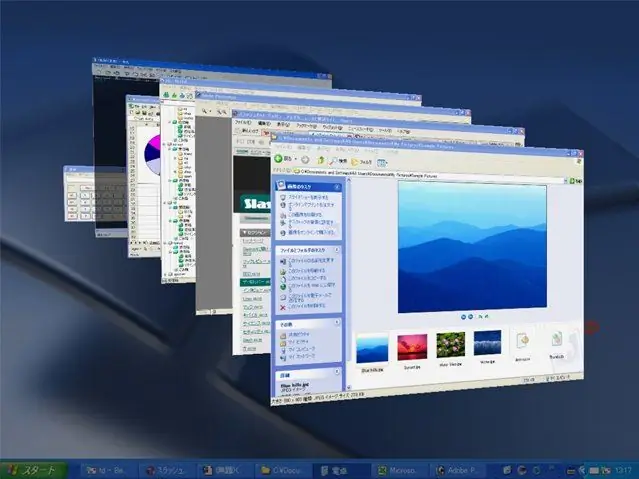Click the task pane scrollbar up arrow

click(x=348, y=180)
